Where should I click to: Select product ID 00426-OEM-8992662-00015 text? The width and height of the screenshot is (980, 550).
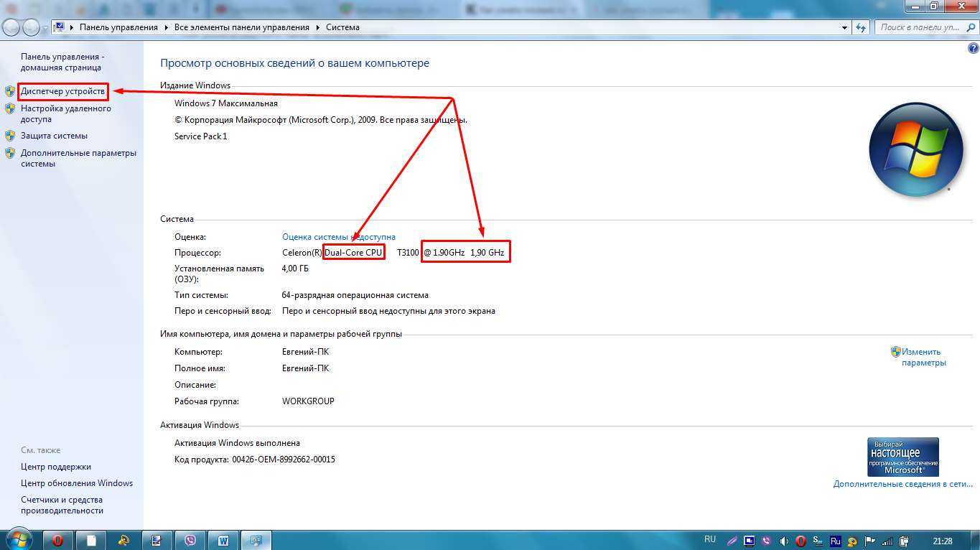tap(284, 460)
